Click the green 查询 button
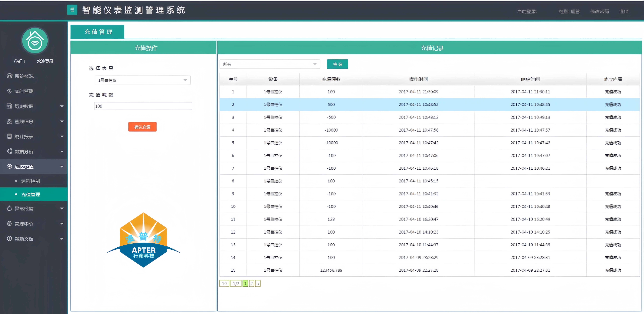 coord(337,64)
